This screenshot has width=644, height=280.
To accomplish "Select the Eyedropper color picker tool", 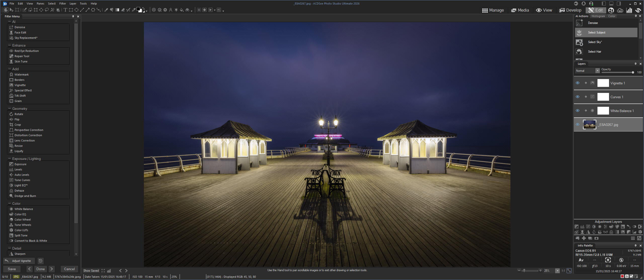I will [x=134, y=10].
